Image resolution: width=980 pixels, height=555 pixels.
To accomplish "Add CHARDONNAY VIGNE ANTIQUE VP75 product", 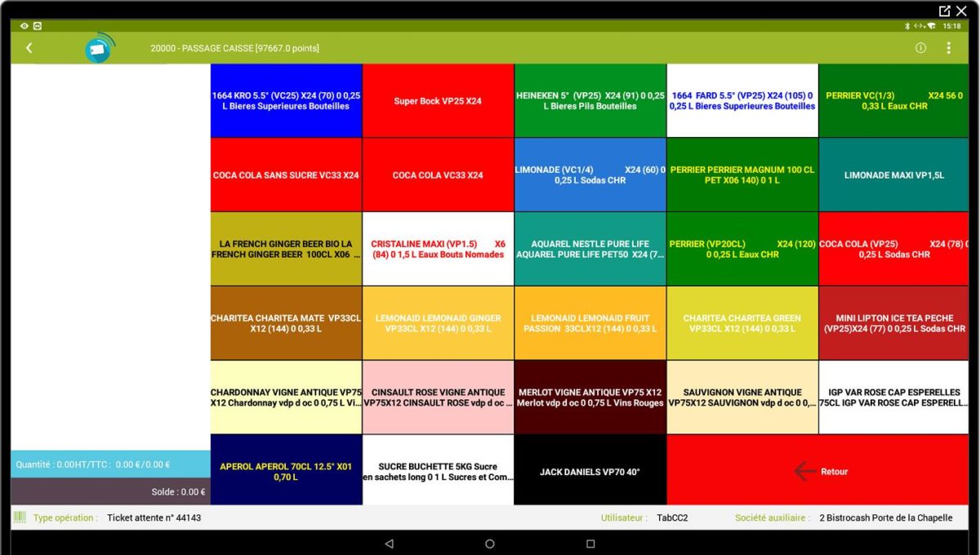I will tap(286, 397).
